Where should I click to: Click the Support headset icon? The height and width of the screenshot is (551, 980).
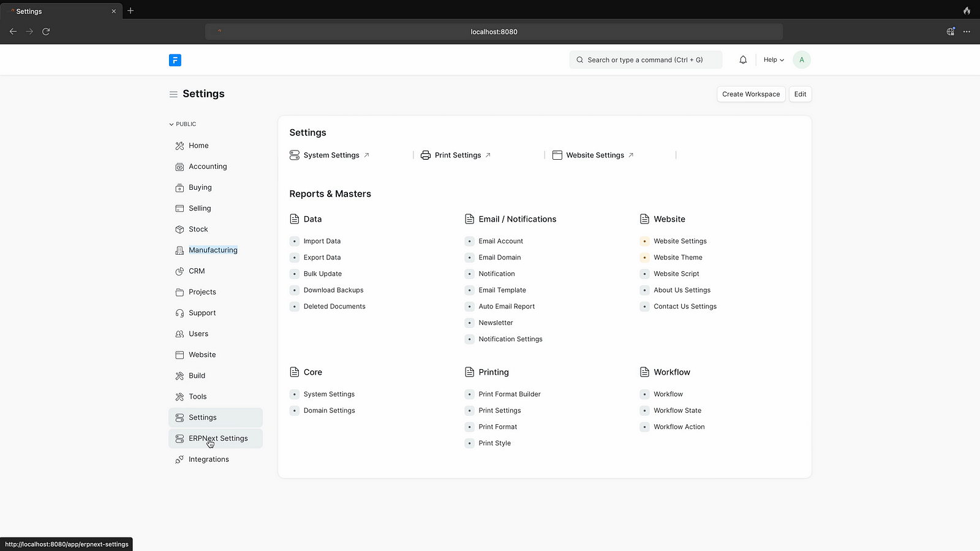[179, 313]
